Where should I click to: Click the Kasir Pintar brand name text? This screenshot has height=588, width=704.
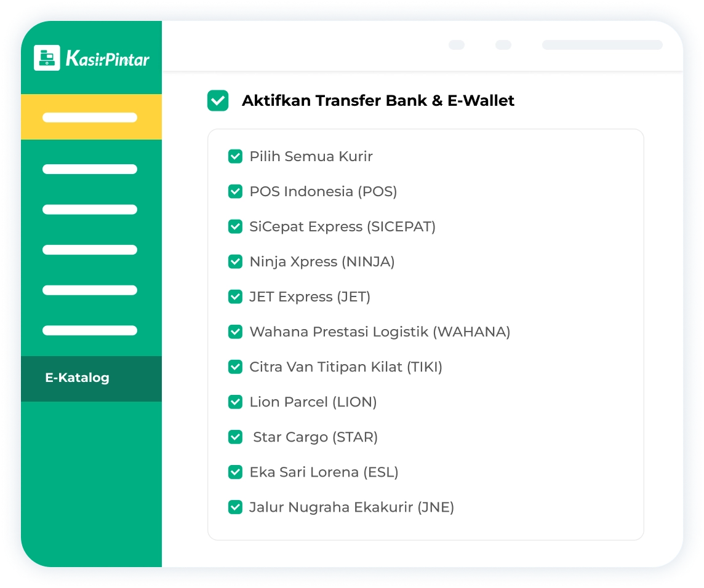108,59
